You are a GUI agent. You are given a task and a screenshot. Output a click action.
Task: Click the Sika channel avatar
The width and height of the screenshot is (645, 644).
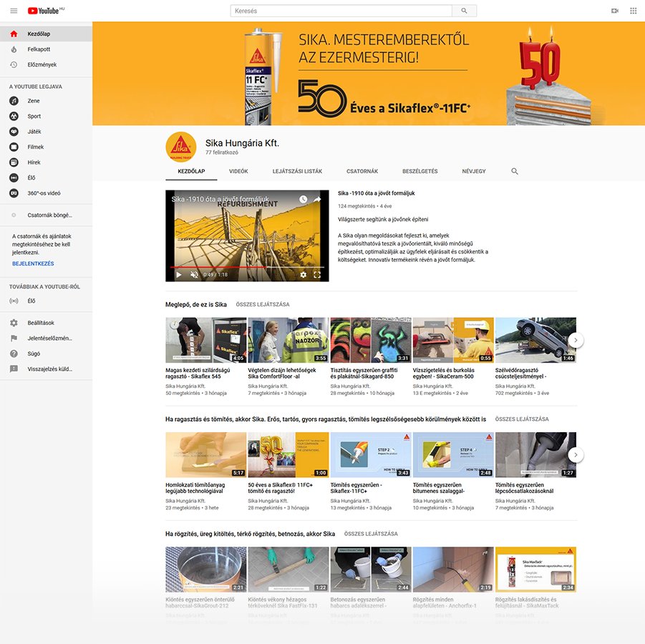click(x=180, y=147)
